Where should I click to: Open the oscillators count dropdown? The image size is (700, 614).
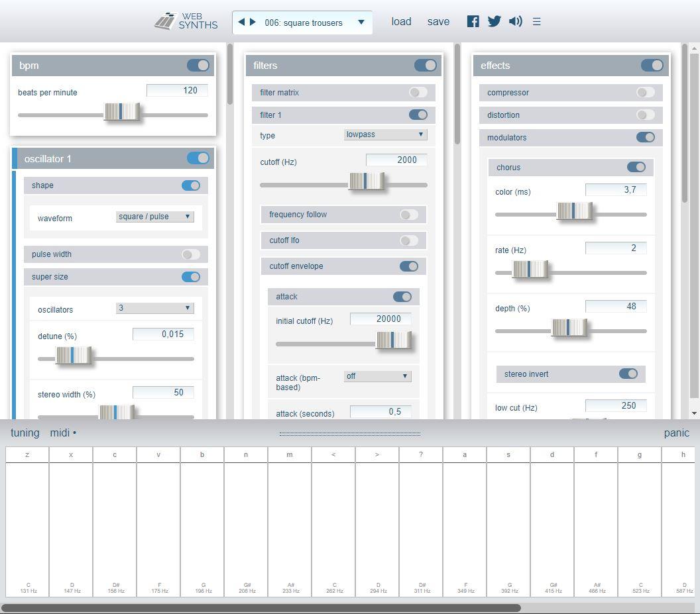click(x=154, y=308)
